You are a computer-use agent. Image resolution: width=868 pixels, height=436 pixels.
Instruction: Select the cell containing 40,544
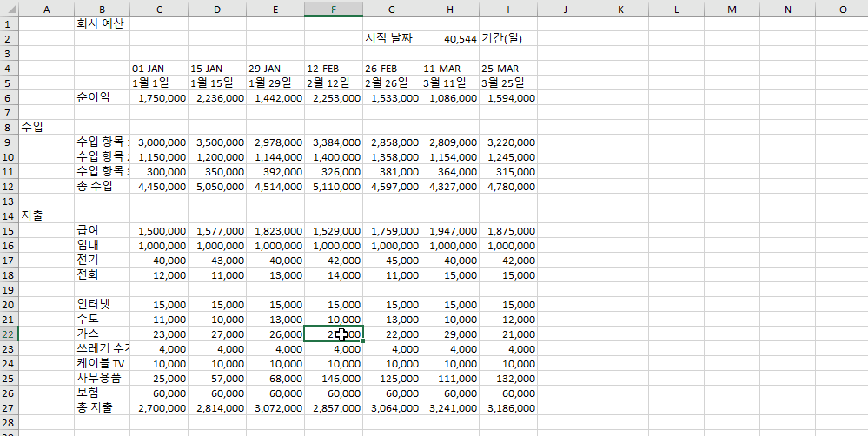(450, 39)
